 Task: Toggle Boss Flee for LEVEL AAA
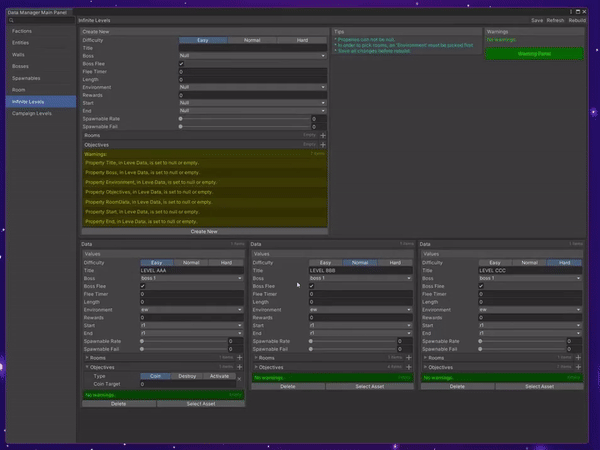pyautogui.click(x=143, y=286)
